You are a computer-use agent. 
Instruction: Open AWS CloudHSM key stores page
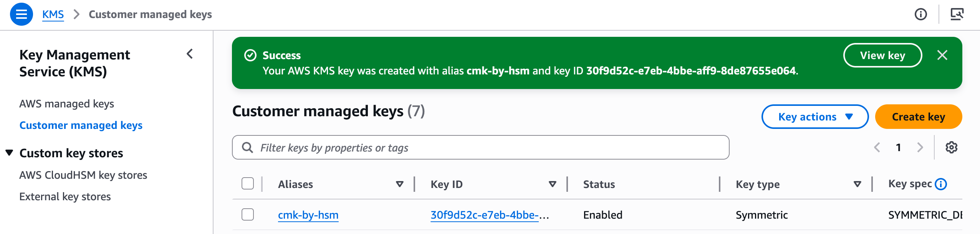(x=83, y=175)
